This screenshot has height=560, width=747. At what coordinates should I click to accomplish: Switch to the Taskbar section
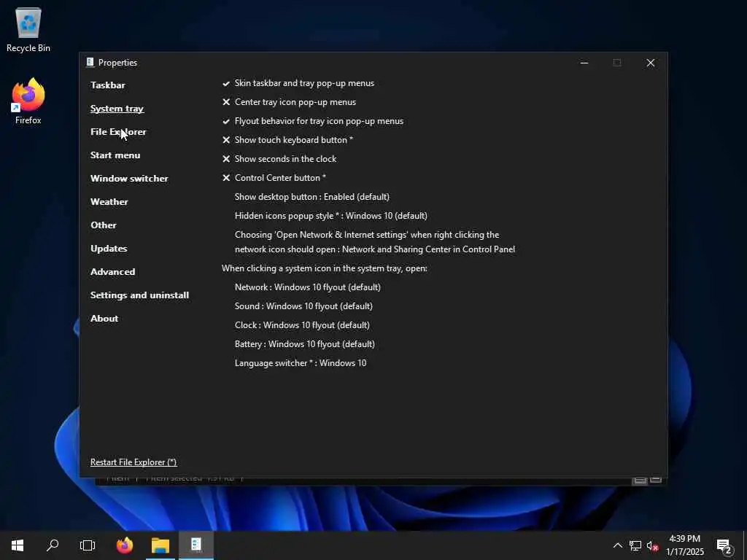point(108,85)
